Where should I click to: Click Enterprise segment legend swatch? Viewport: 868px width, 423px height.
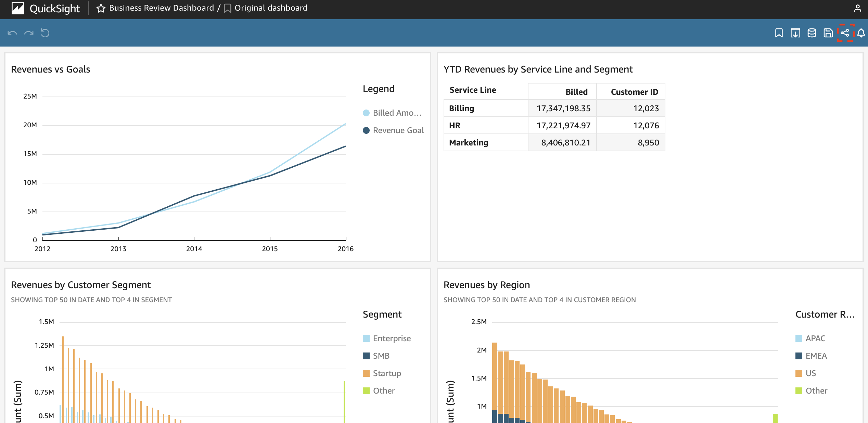(x=366, y=338)
